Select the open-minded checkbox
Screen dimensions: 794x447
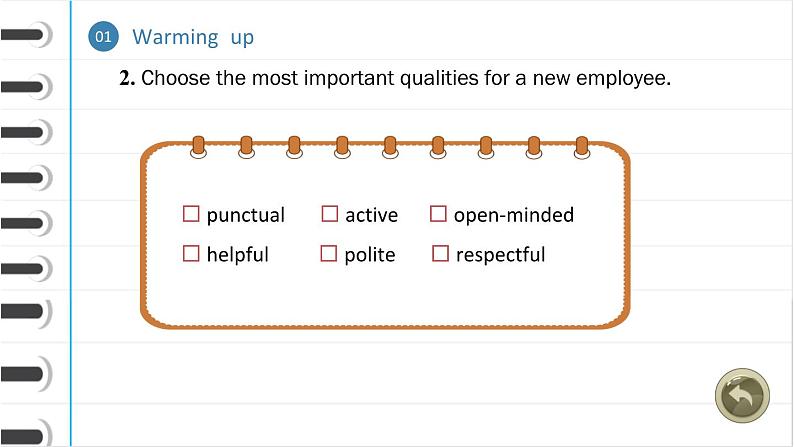(x=438, y=214)
